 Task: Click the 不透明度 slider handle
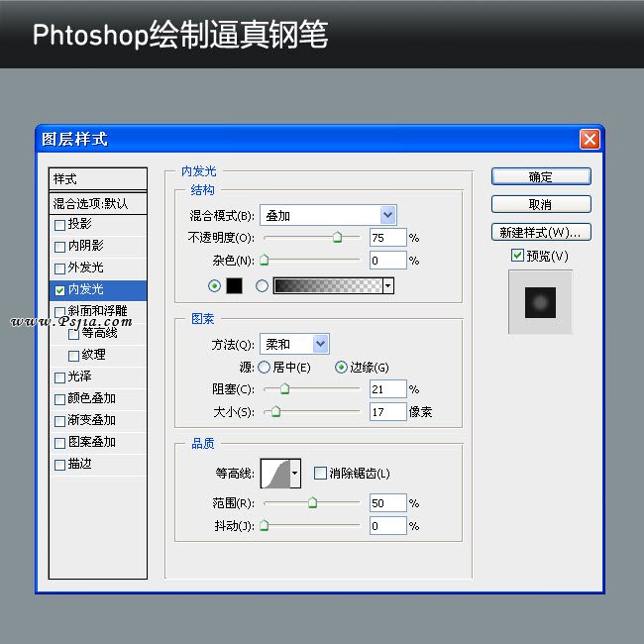point(337,237)
